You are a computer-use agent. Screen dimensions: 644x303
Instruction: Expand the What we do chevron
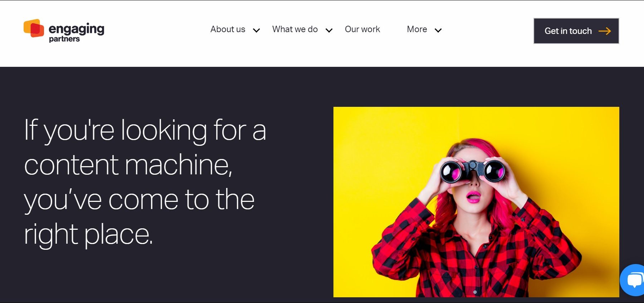[x=329, y=30]
